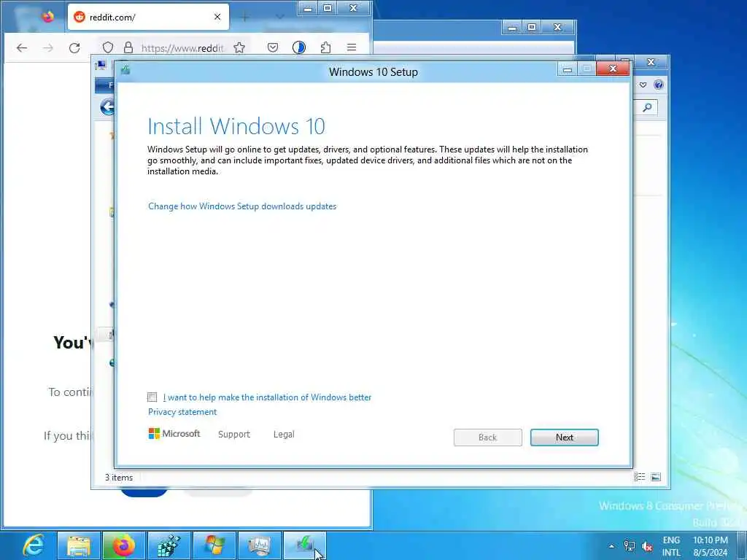The width and height of the screenshot is (747, 560).
Task: Open the Firefox hamburger menu
Action: (x=352, y=47)
